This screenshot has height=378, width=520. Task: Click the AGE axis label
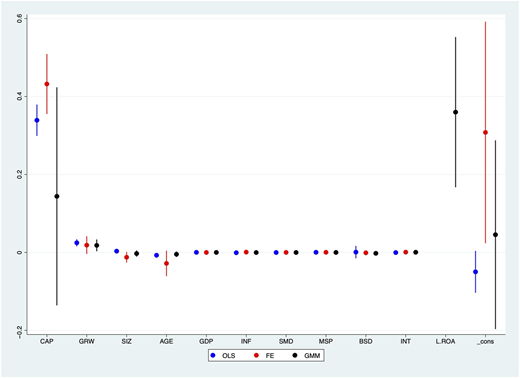click(166, 341)
